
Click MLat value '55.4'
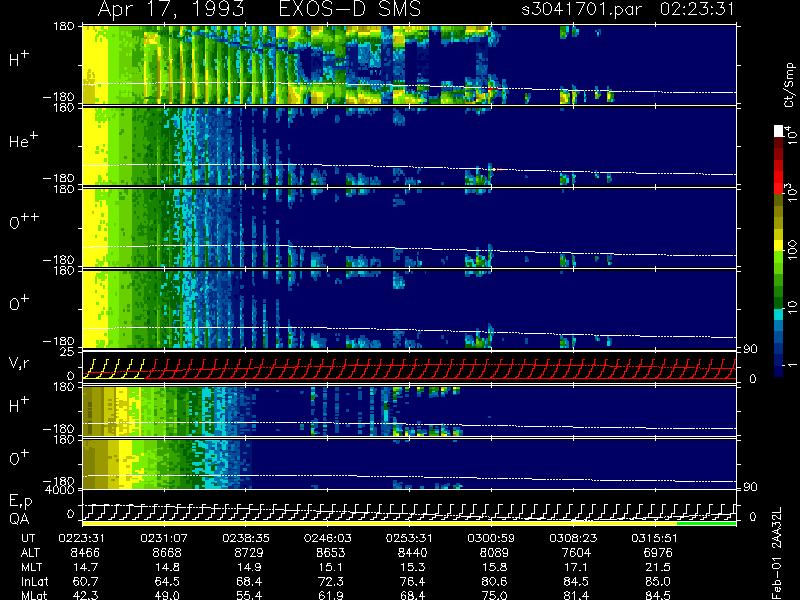pos(249,595)
